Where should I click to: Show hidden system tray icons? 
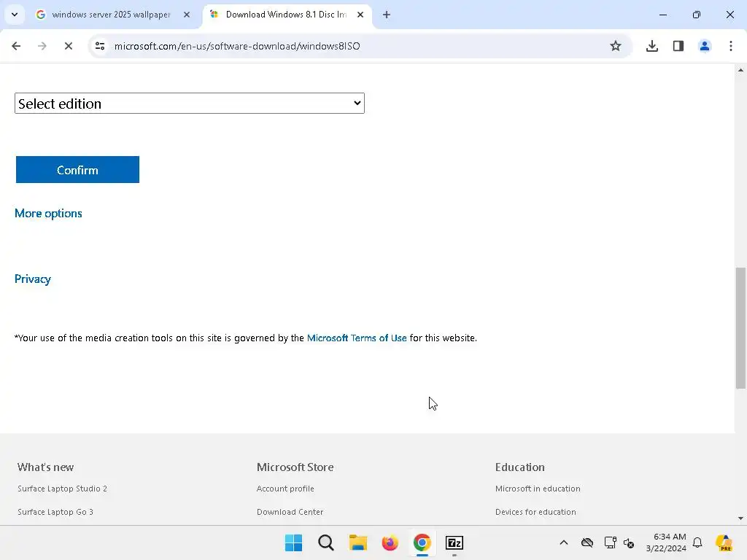(564, 542)
